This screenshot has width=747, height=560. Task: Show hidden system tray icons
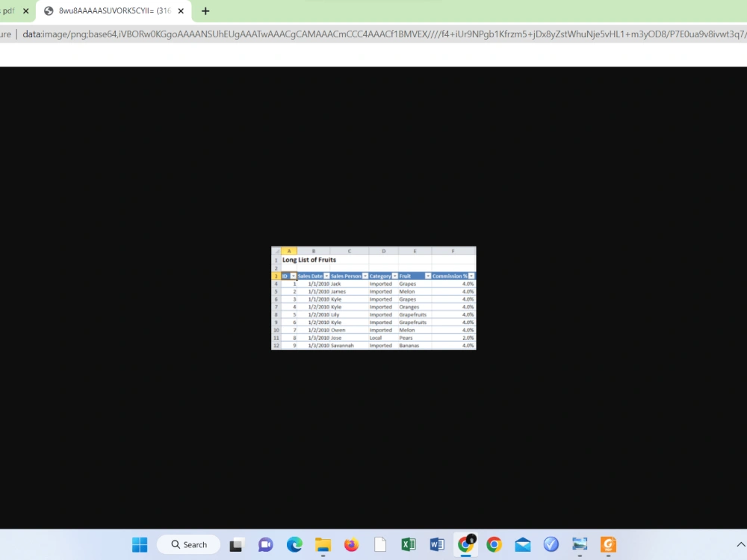741,544
